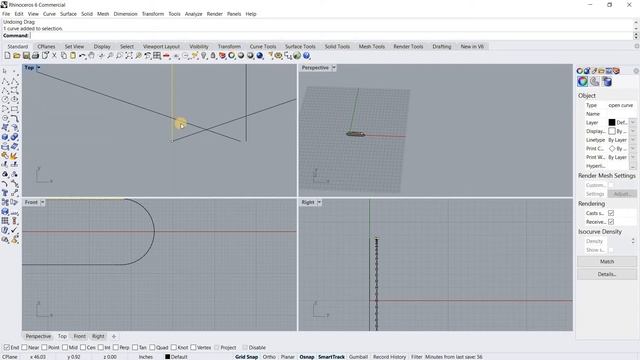
Task: Select the Circle tool in the left sidebar
Action: pyautogui.click(x=5, y=100)
